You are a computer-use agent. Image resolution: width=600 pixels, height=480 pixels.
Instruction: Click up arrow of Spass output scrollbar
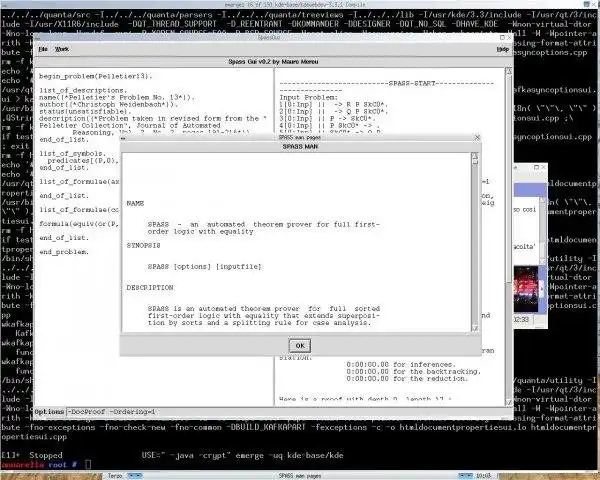pyautogui.click(x=509, y=71)
